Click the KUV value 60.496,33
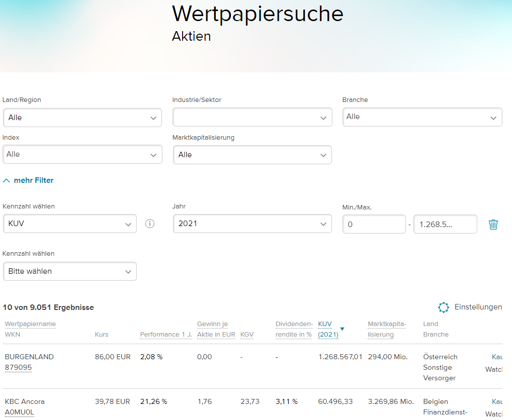512x420 pixels. pyautogui.click(x=335, y=402)
